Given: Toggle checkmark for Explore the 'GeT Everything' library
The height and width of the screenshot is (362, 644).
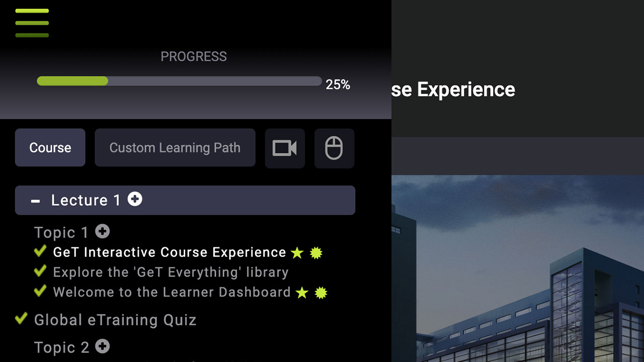Looking at the screenshot, I should pyautogui.click(x=40, y=271).
